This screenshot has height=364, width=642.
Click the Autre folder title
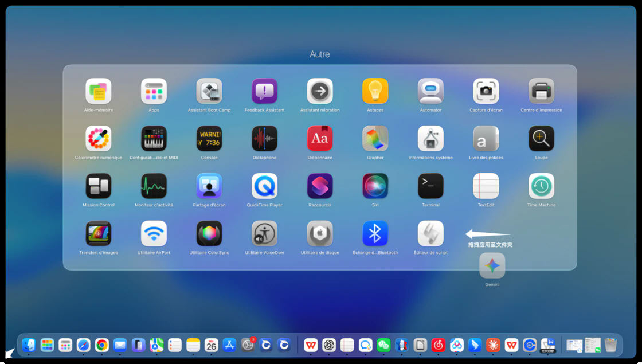pos(320,54)
